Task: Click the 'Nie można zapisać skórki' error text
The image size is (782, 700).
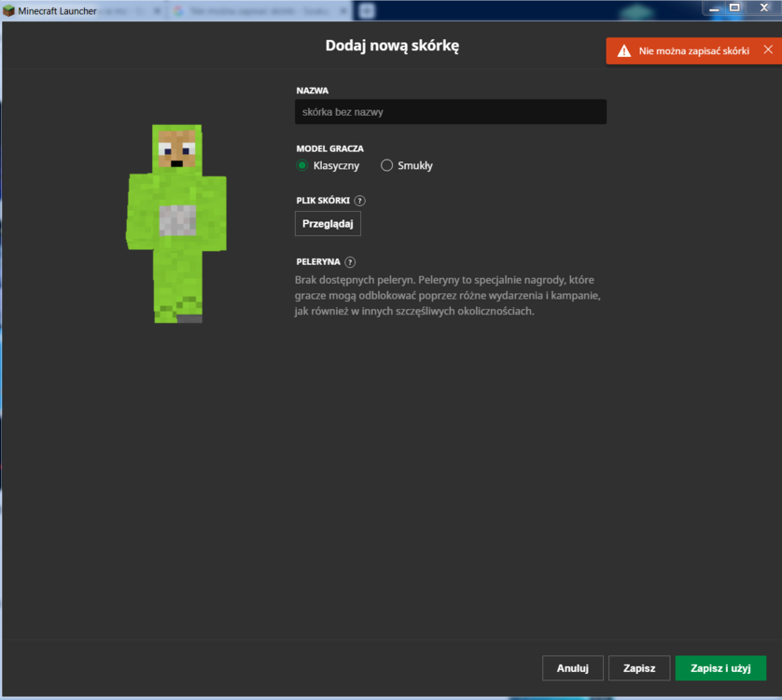Action: coord(693,51)
